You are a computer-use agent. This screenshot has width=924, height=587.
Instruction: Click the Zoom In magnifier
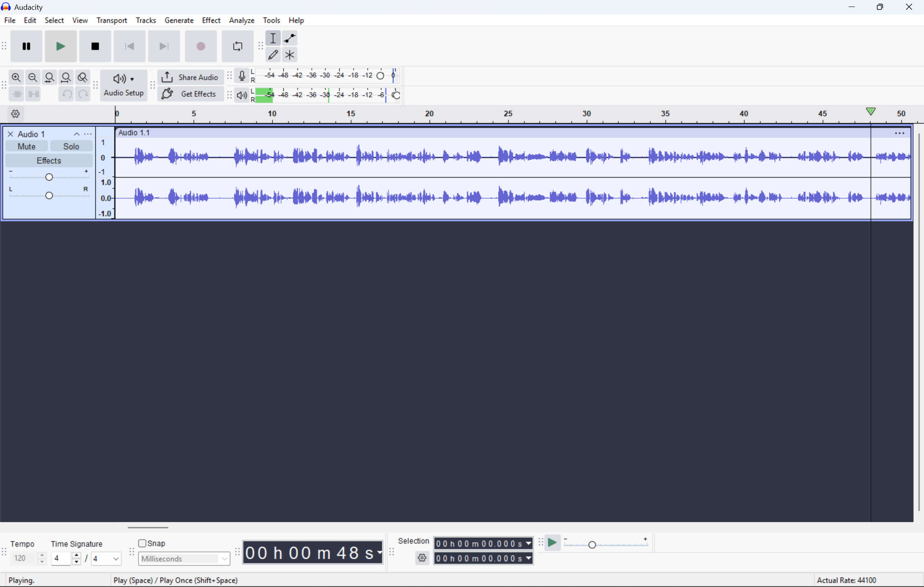click(16, 77)
